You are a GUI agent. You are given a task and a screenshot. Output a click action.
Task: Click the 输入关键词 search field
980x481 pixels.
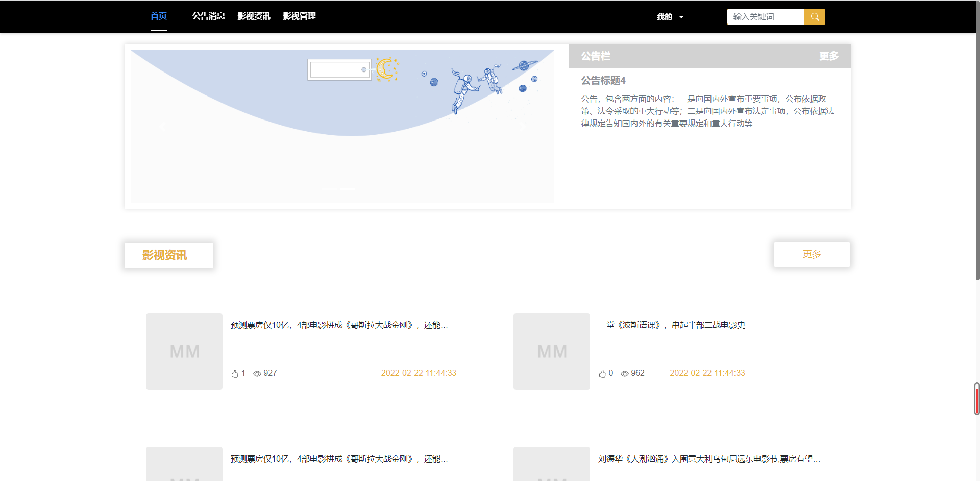pos(765,17)
